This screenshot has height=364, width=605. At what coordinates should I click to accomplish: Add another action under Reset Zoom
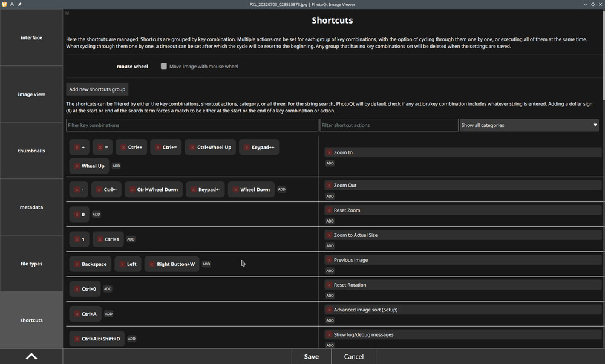[x=330, y=221]
